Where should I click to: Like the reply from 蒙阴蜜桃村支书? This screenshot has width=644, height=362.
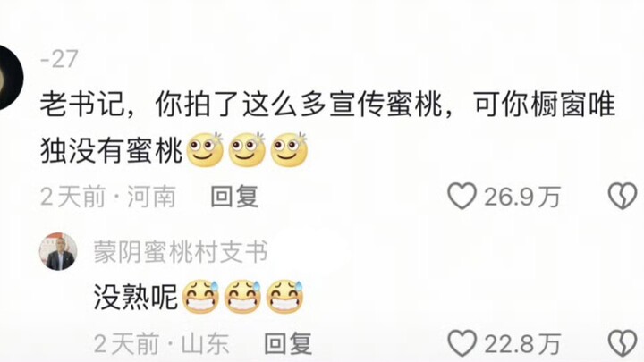tap(462, 343)
